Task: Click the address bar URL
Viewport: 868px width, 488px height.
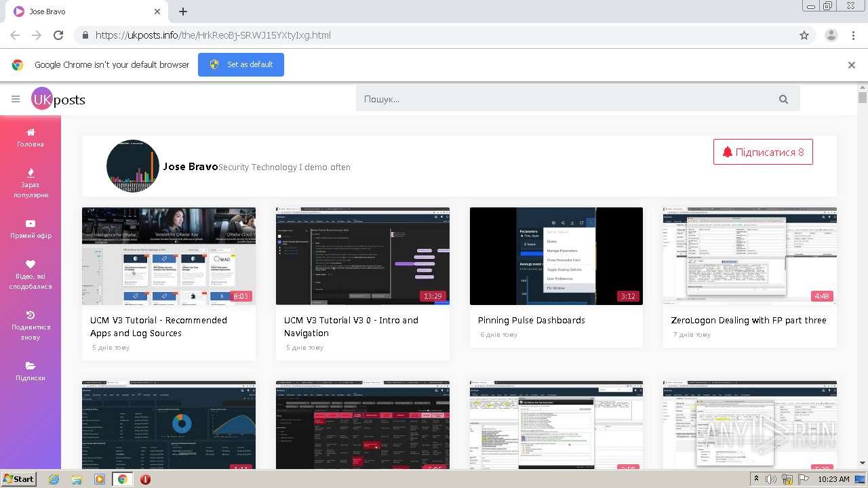Action: tap(213, 35)
